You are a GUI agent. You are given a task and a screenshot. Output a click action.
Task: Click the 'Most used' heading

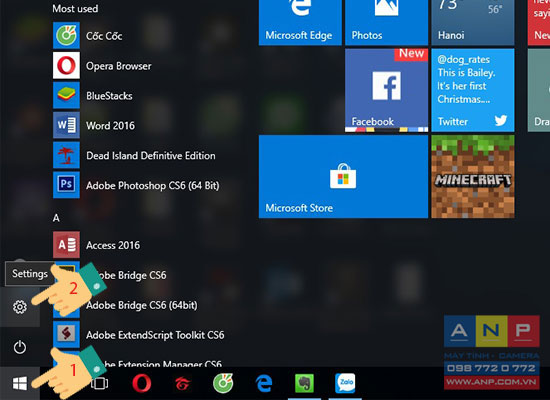coord(75,8)
